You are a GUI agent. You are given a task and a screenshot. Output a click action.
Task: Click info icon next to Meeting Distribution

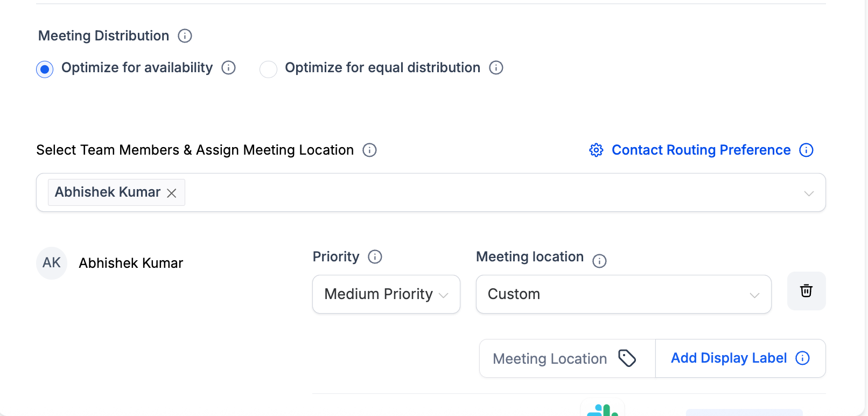[185, 36]
